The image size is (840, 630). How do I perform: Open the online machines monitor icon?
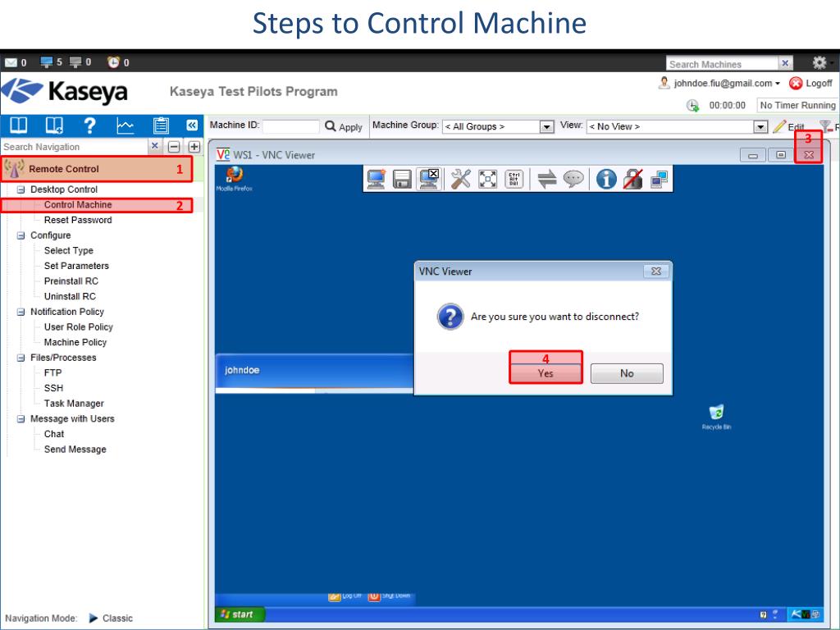[x=47, y=62]
